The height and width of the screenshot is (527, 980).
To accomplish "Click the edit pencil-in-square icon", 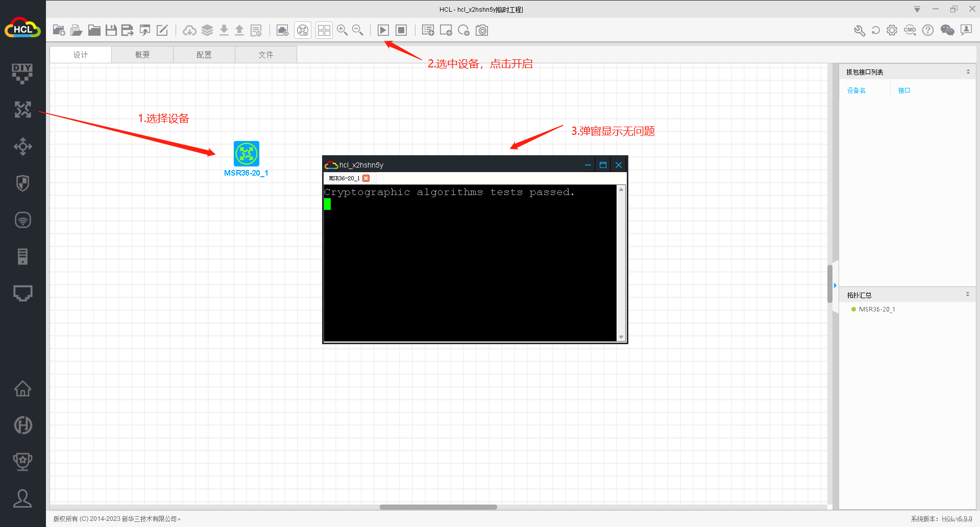I will click(162, 31).
